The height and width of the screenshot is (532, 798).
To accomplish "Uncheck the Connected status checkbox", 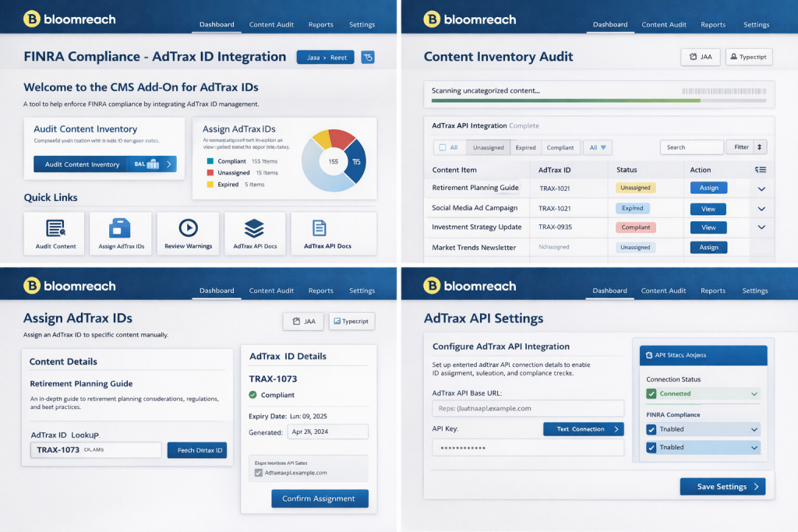I will (x=651, y=394).
